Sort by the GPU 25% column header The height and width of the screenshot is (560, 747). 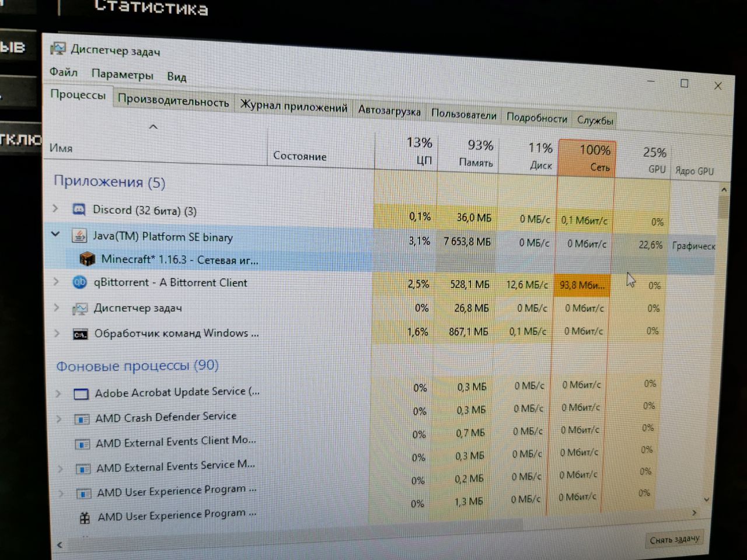coord(644,160)
